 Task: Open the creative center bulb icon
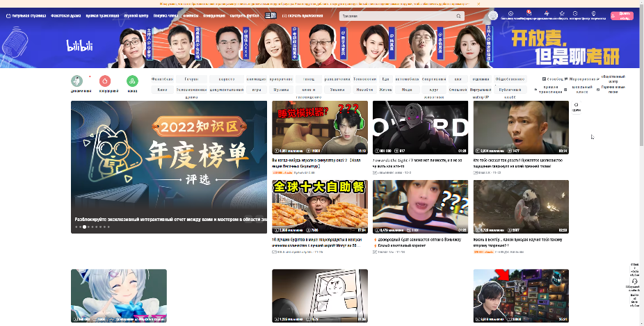(593, 13)
